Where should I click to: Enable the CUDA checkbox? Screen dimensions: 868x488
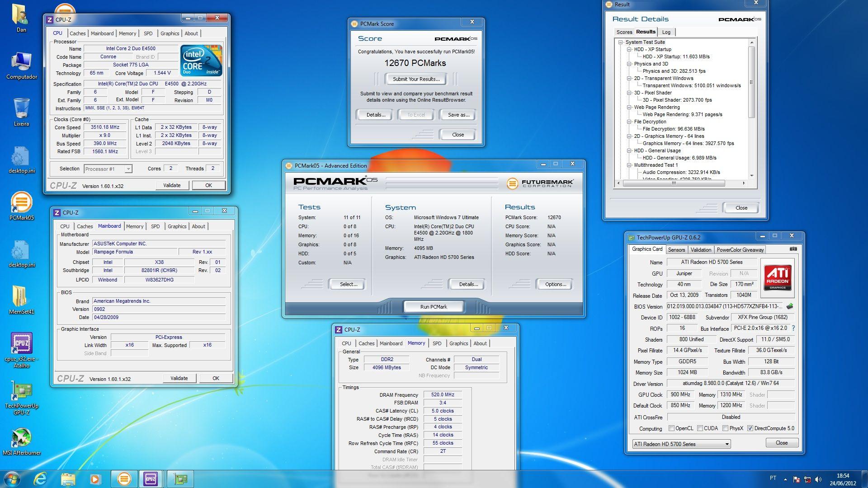(700, 428)
